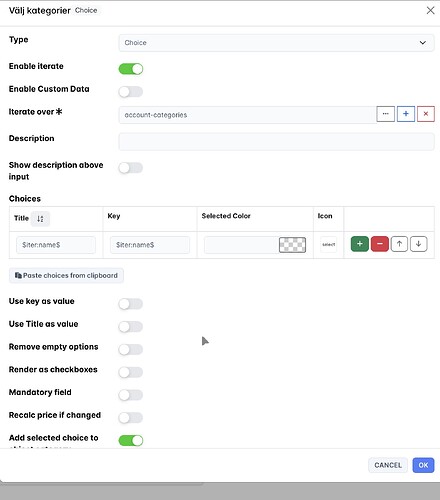Click the blue plus button beside Iterate over
440x500 pixels.
[406, 114]
